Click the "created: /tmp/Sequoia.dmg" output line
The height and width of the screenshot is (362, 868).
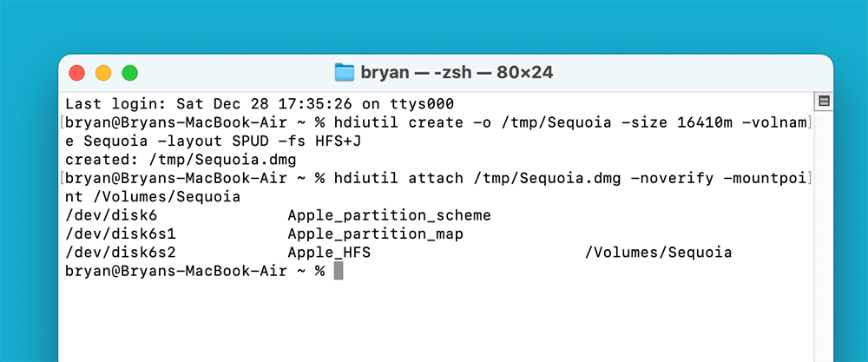(x=181, y=160)
